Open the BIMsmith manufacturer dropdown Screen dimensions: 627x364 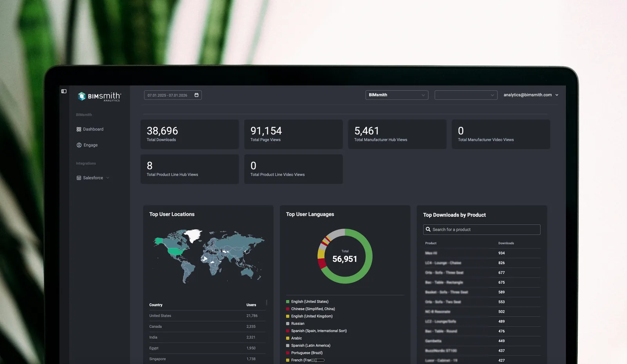[397, 95]
